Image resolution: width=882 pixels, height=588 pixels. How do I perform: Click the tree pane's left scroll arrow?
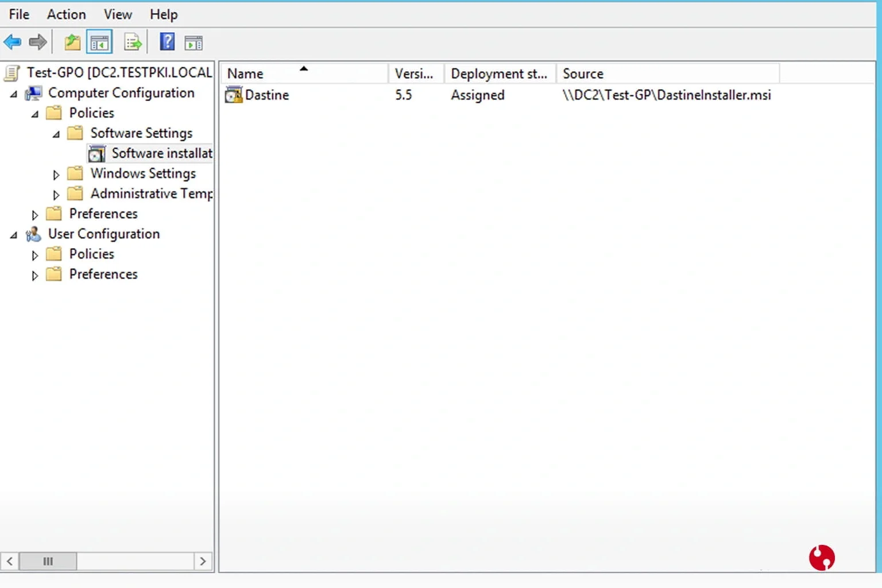10,561
